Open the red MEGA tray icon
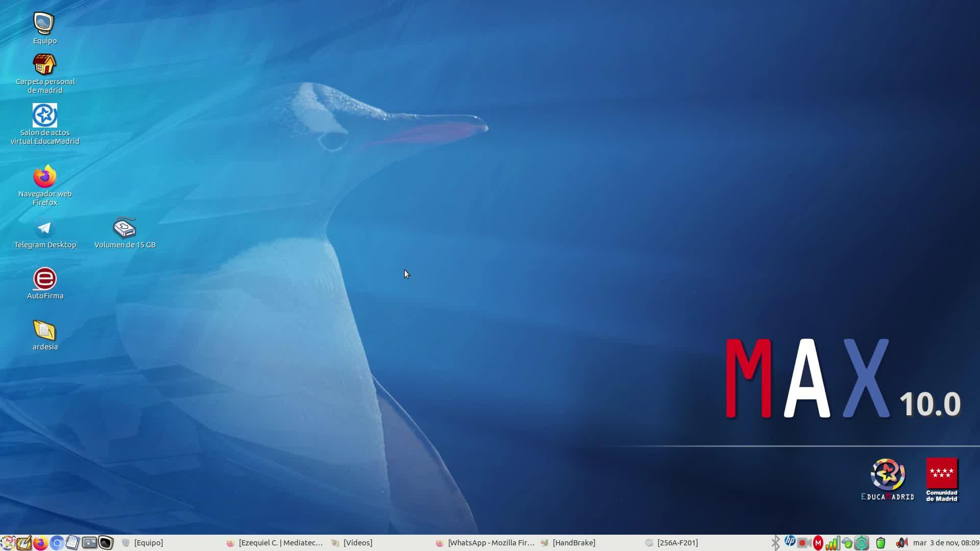Image resolution: width=980 pixels, height=551 pixels. (818, 543)
